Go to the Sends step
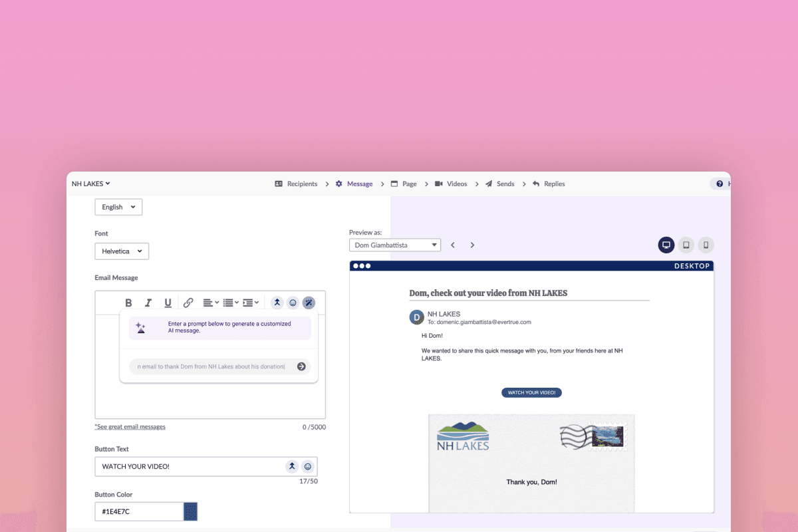 click(499, 184)
